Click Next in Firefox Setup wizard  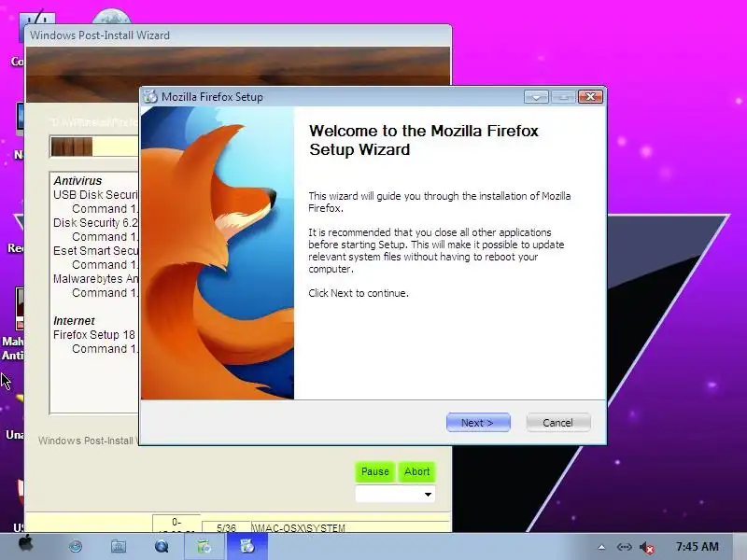pyautogui.click(x=478, y=423)
